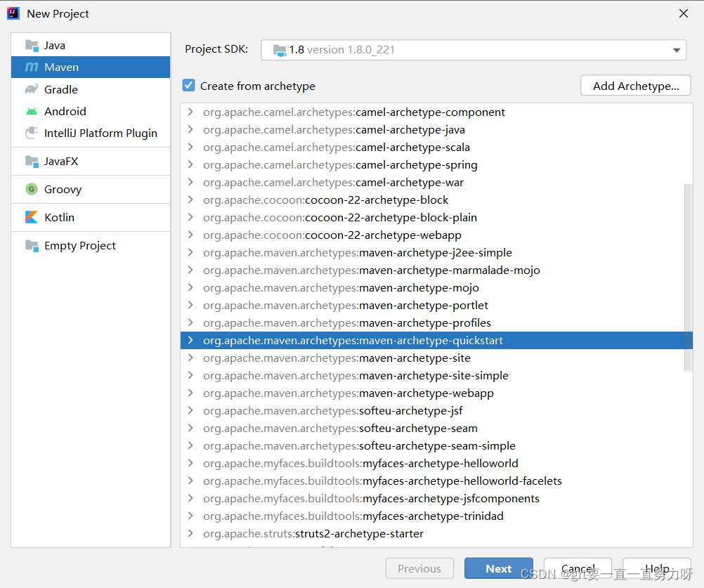The width and height of the screenshot is (704, 588).
Task: Click the Add Archetype... button
Action: click(636, 85)
